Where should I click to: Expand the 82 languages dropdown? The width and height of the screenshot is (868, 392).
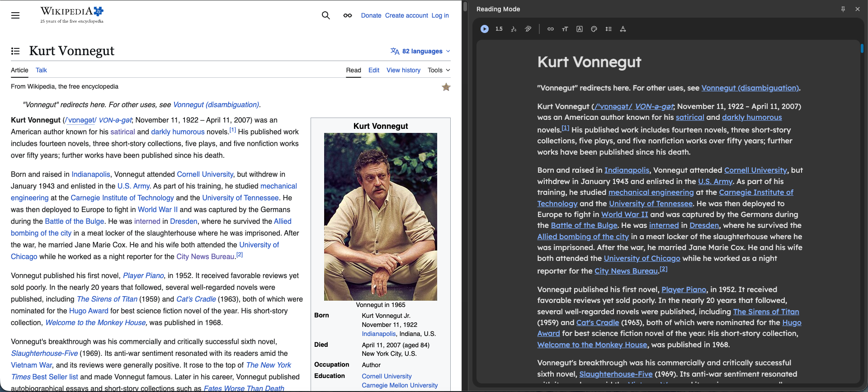pyautogui.click(x=420, y=51)
